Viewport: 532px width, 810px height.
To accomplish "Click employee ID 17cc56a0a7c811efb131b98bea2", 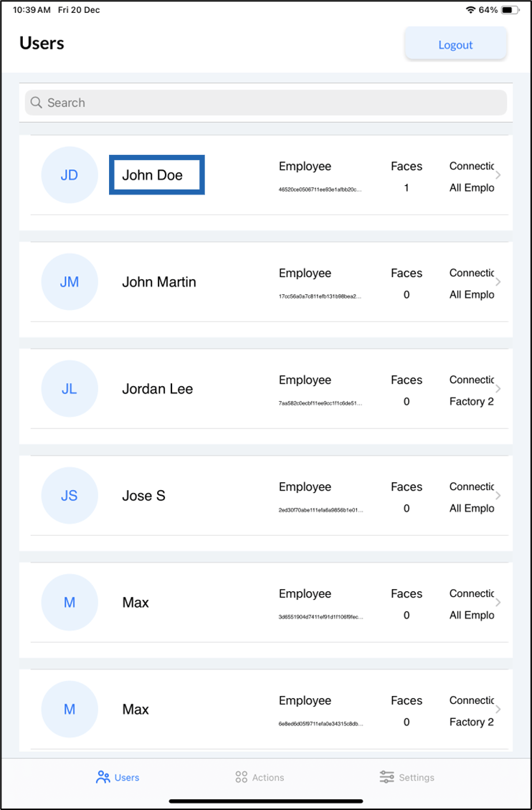I will click(320, 296).
